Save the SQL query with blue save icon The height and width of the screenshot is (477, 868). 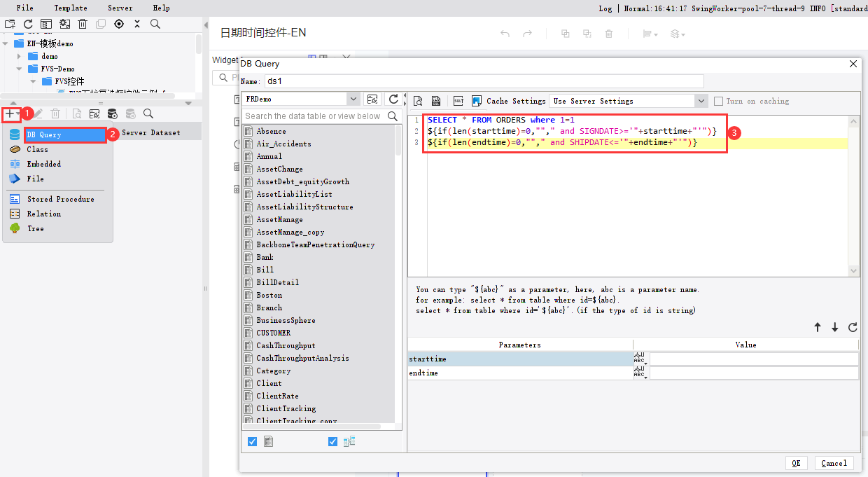[x=477, y=100]
